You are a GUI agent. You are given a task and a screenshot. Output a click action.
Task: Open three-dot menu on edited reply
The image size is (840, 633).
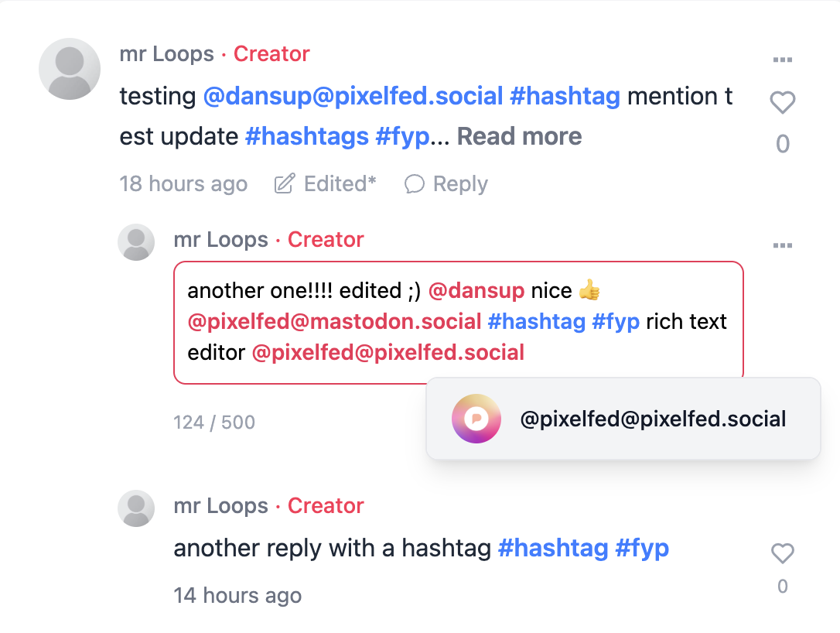[782, 245]
